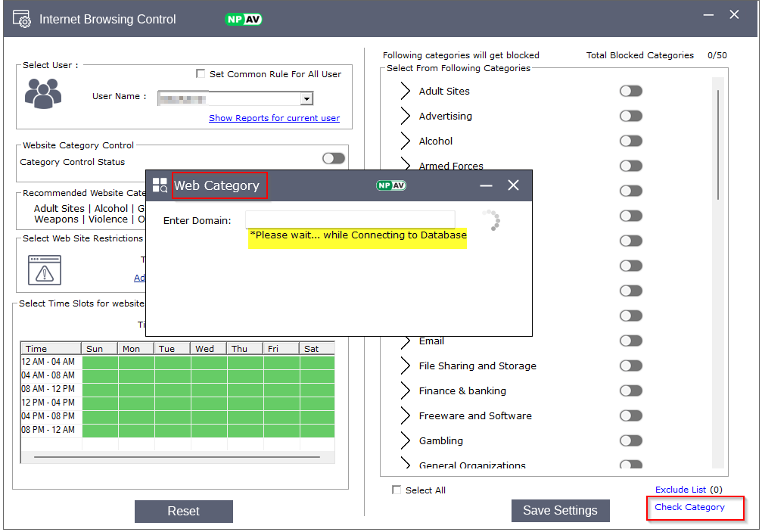Click the Internet Browsing Control gear icon

[x=22, y=19]
